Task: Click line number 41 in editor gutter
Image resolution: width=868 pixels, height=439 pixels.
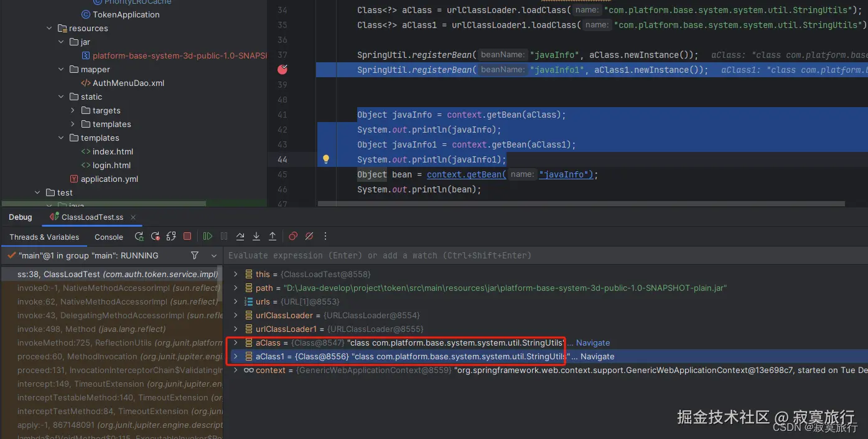Action: point(282,115)
